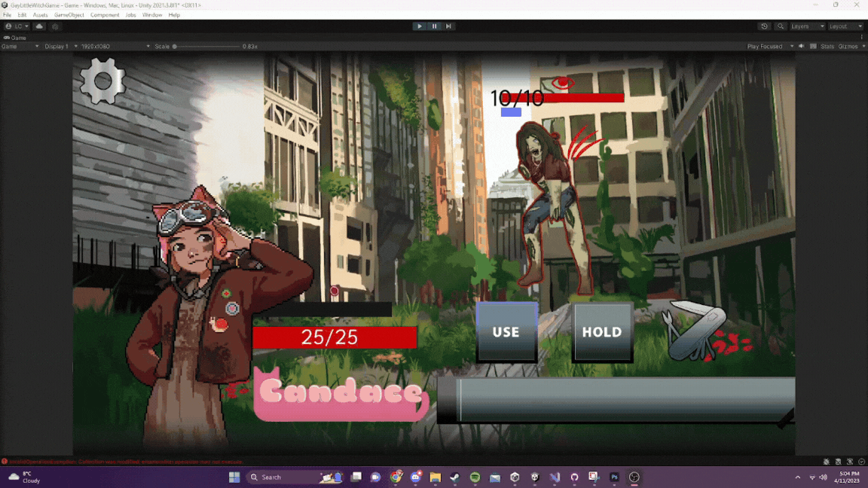This screenshot has width=868, height=488.
Task: Open the File menu
Action: tap(7, 15)
